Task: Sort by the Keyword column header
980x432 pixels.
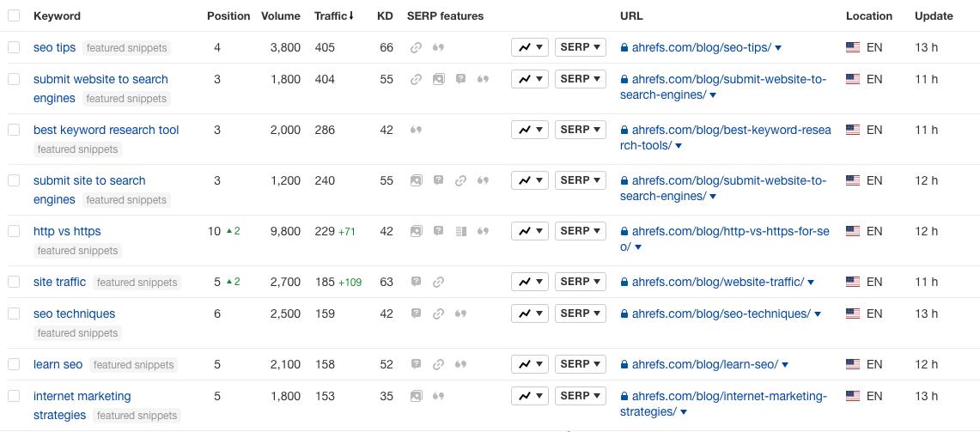Action: click(57, 16)
